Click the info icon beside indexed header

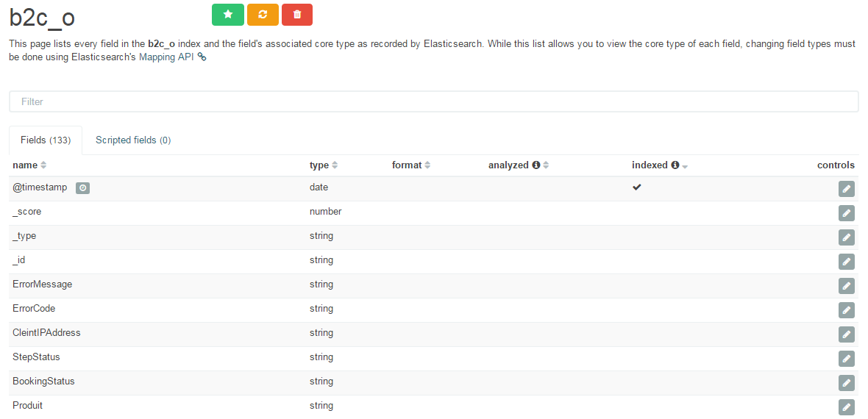pos(675,165)
